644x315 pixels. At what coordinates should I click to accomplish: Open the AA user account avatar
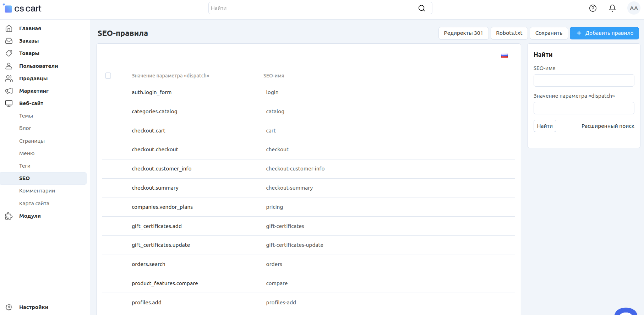[x=633, y=8]
